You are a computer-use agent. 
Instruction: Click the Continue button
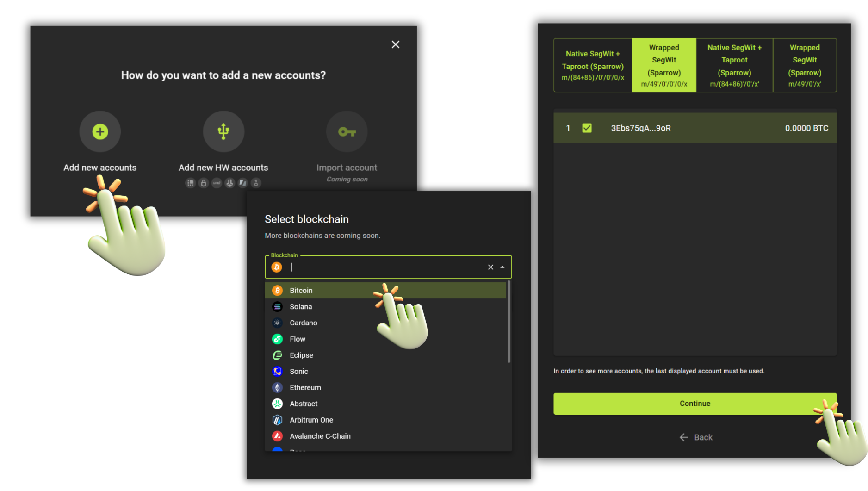(x=695, y=404)
